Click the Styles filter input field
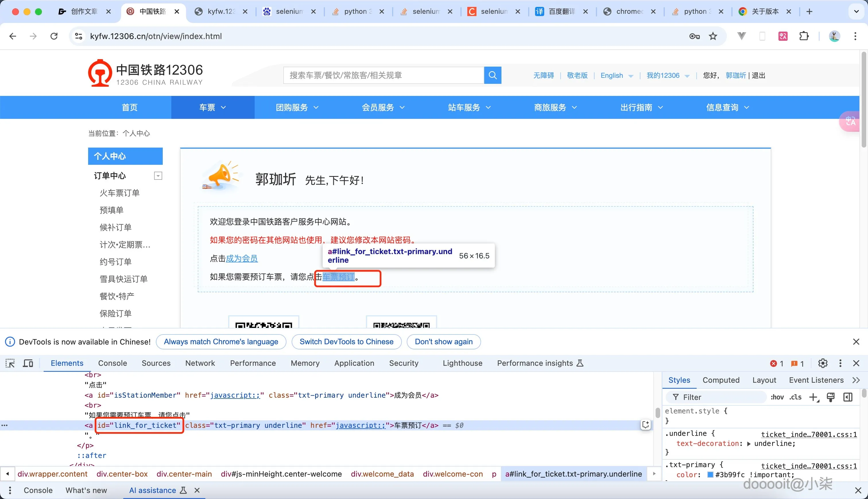868x499 pixels. click(716, 397)
